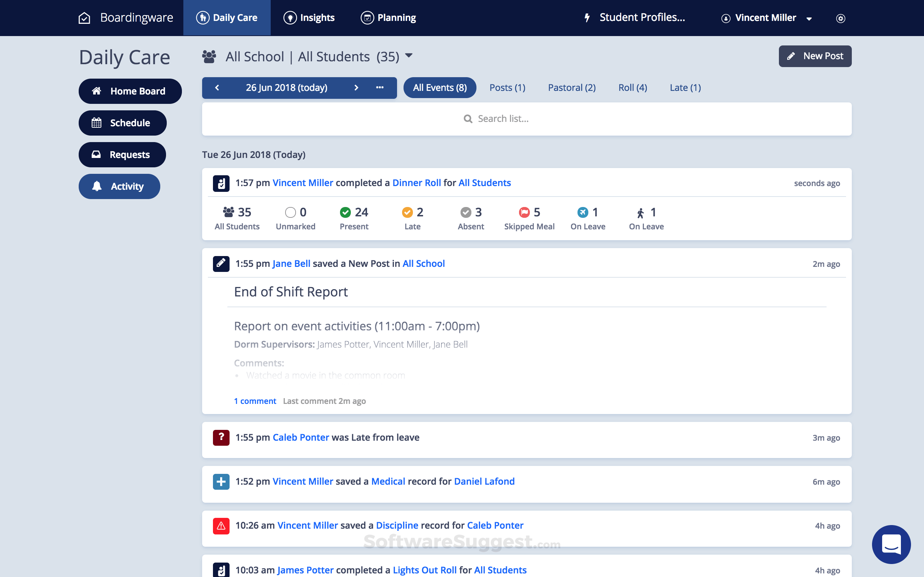
Task: Click the red discipline warning icon
Action: pyautogui.click(x=221, y=526)
